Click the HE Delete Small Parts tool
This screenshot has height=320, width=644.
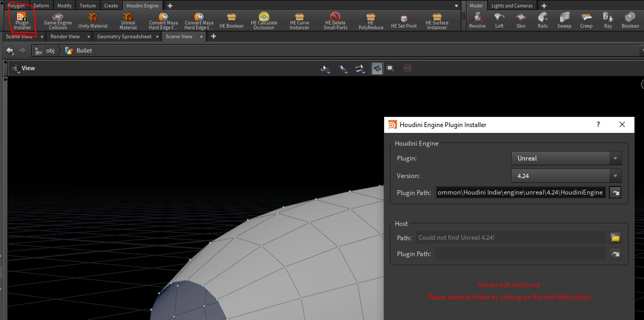(335, 21)
